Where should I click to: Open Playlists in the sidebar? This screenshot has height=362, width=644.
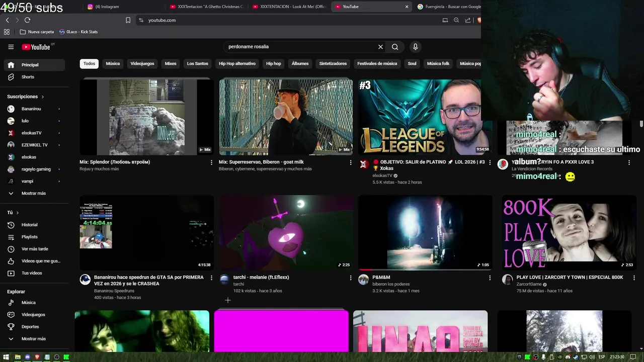point(34,237)
